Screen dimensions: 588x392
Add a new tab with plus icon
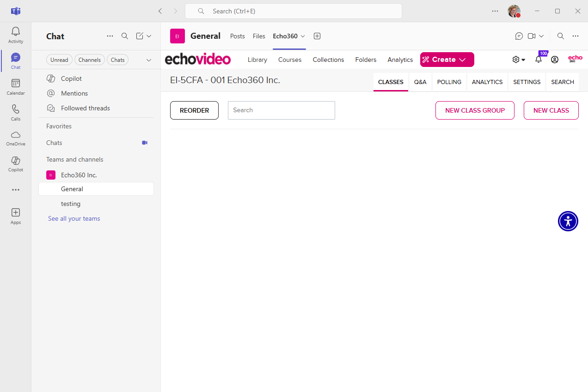[317, 36]
